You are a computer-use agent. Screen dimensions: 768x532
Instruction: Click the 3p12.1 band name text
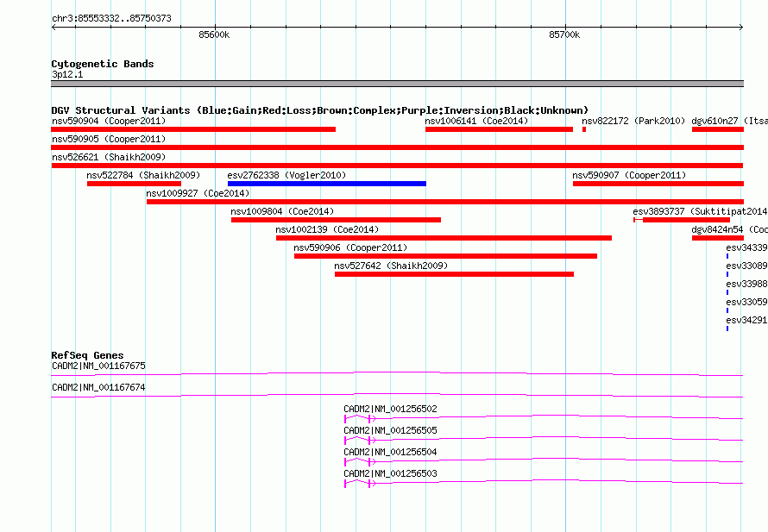click(67, 74)
